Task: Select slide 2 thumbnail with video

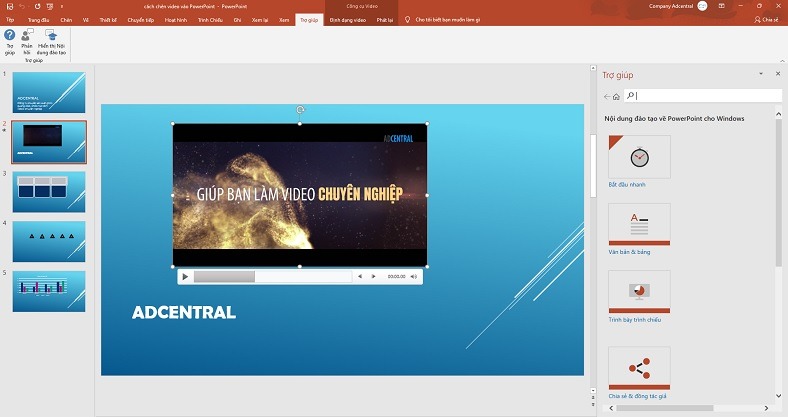Action: click(49, 142)
